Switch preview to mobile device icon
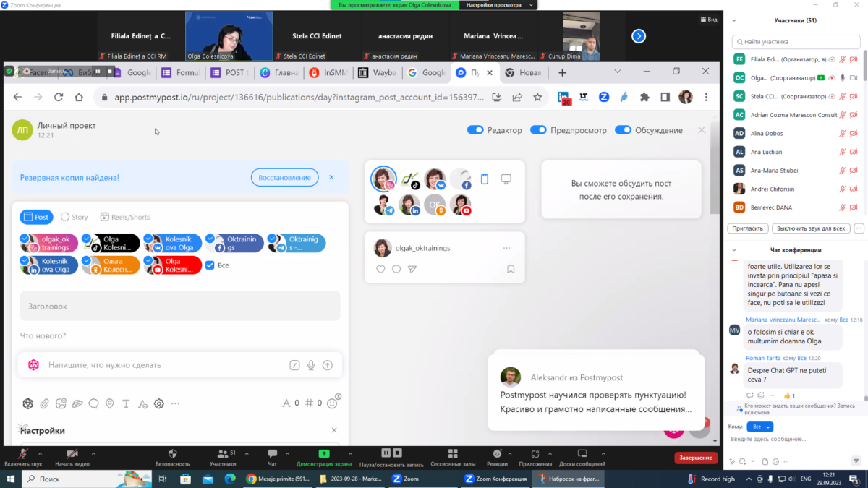The height and width of the screenshot is (488, 868). click(485, 179)
